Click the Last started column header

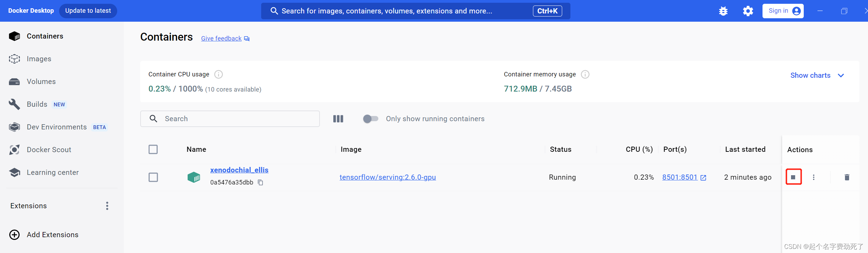point(745,149)
